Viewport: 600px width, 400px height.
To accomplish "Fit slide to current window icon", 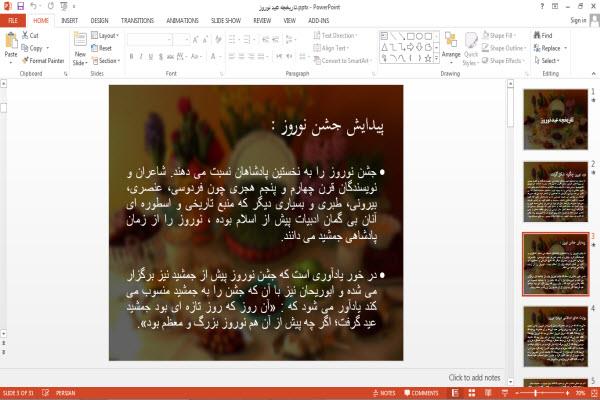I will (594, 393).
